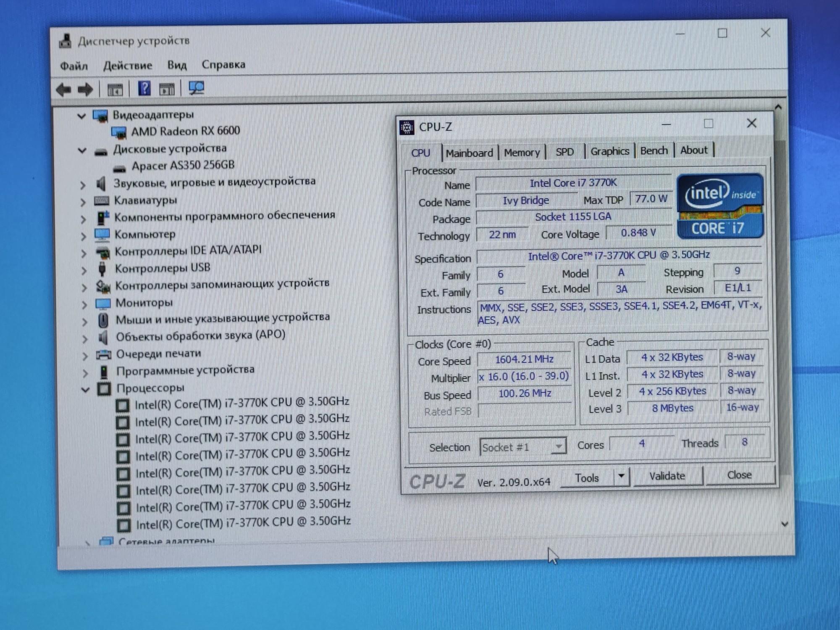Click the Компьютер category icon
Screen dimensions: 840x630
(x=102, y=235)
